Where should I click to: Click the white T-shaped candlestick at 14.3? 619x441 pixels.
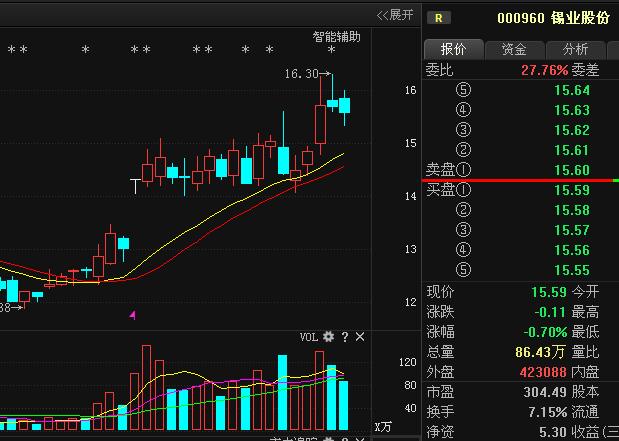pyautogui.click(x=135, y=186)
